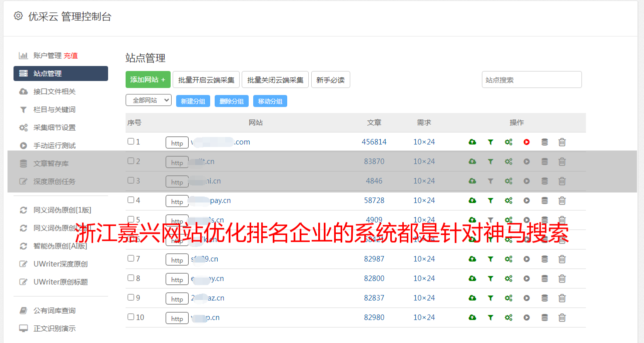The width and height of the screenshot is (644, 343).
Task: Select the row 2 checkbox
Action: pos(131,161)
